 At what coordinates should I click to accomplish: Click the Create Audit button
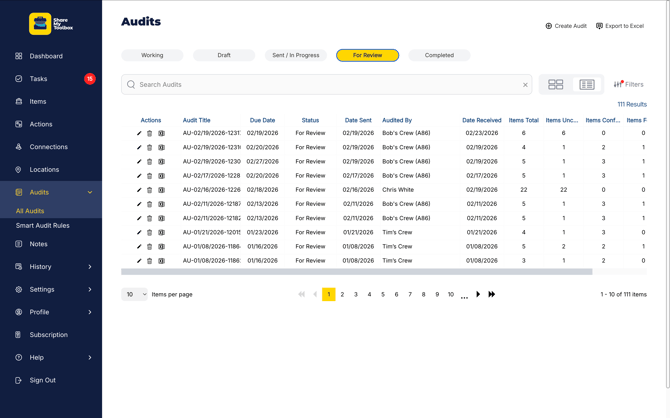pyautogui.click(x=566, y=26)
